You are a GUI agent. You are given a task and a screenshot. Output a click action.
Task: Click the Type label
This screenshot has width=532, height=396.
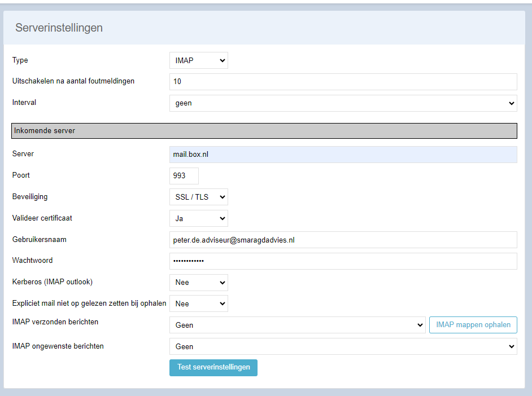click(x=20, y=60)
